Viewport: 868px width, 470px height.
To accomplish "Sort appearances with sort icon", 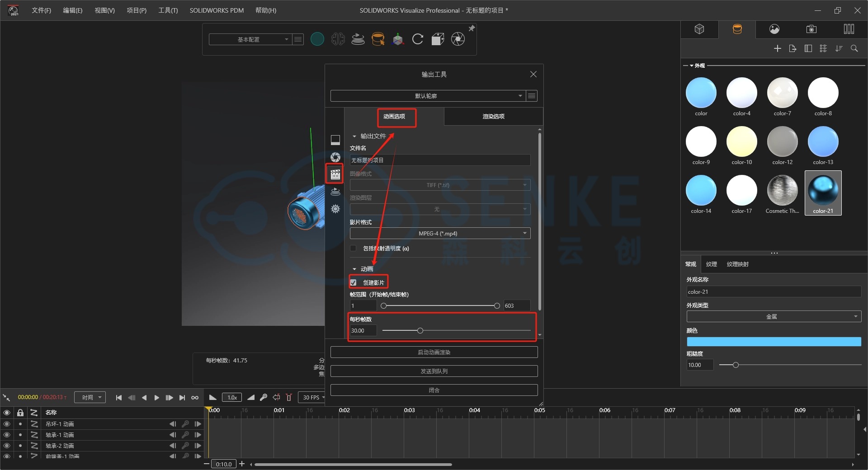I will (x=839, y=48).
